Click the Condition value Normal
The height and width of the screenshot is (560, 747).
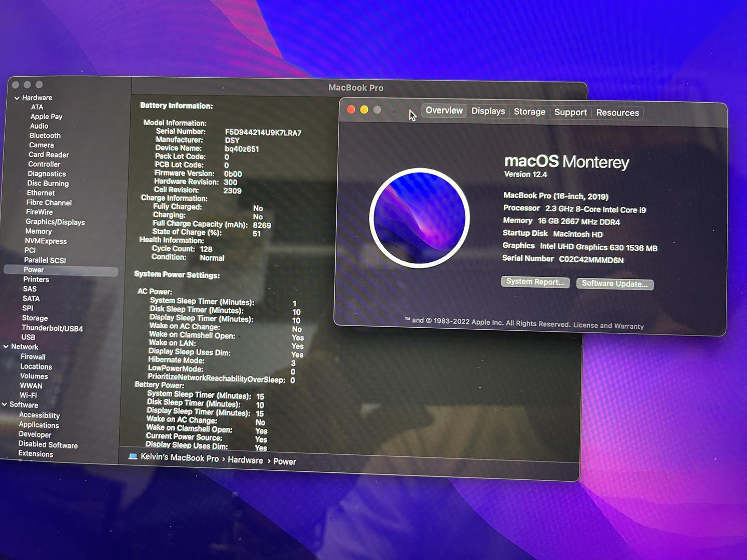pos(212,258)
